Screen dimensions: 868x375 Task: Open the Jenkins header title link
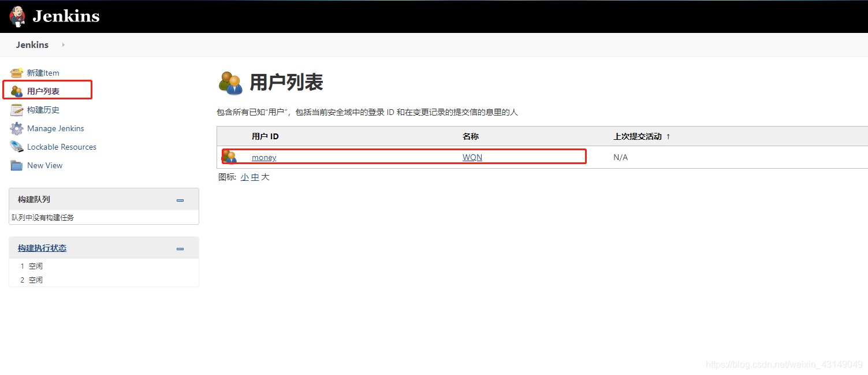66,16
